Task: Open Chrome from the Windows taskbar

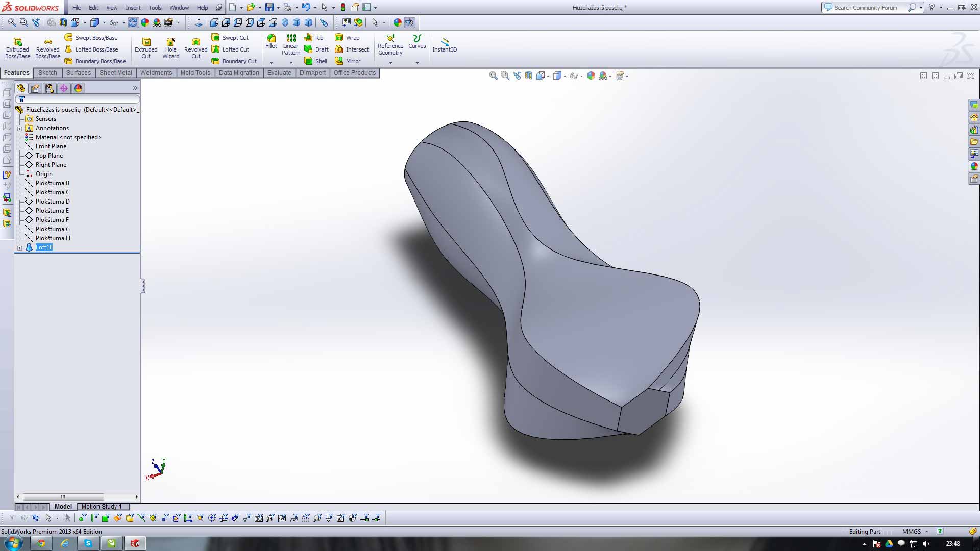Action: pos(41,543)
